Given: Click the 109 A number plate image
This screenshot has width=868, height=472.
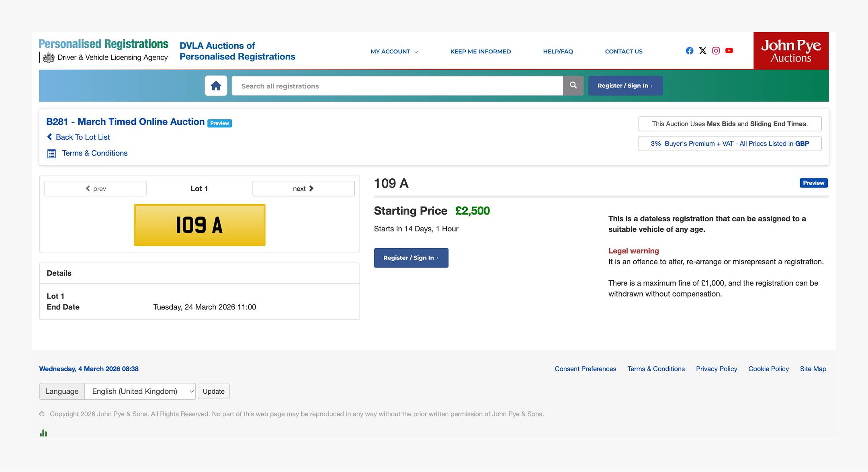Looking at the screenshot, I should (x=199, y=225).
